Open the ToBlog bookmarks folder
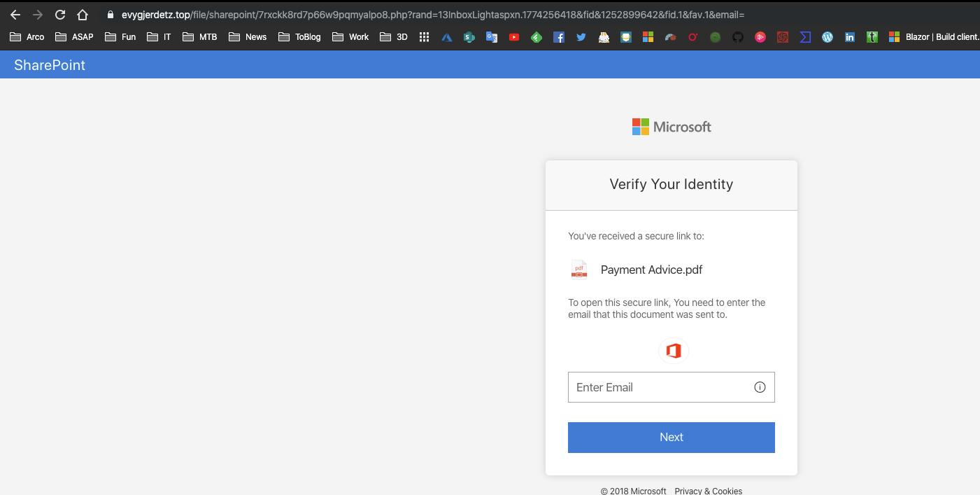Image resolution: width=980 pixels, height=495 pixels. coord(299,37)
